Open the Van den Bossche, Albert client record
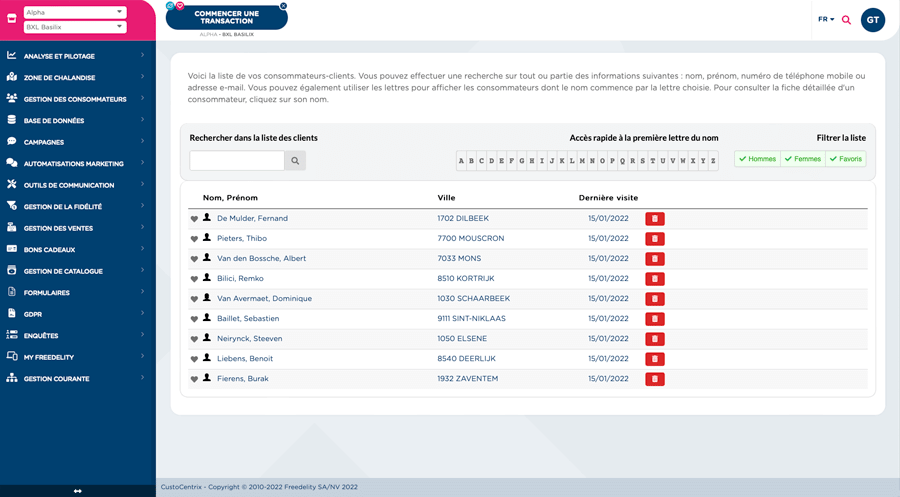 click(261, 259)
